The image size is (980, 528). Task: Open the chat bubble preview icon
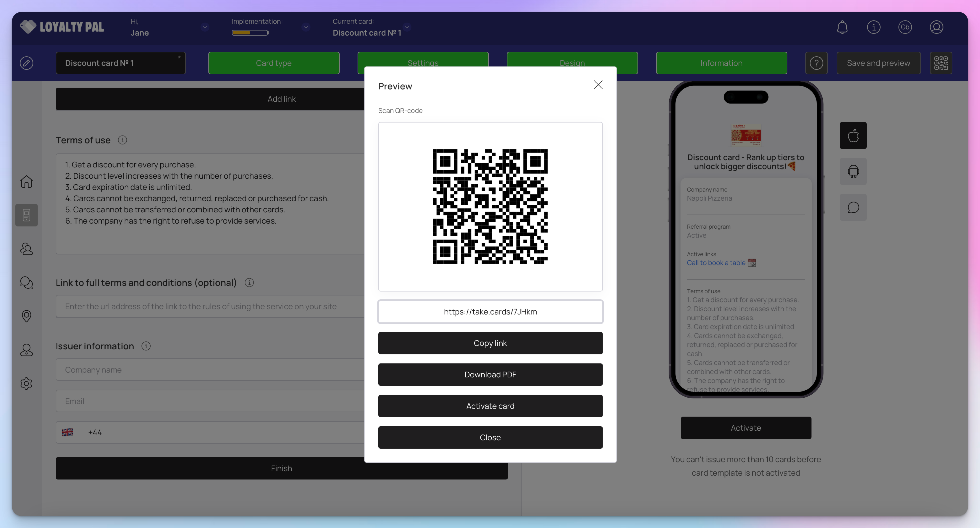pos(853,208)
